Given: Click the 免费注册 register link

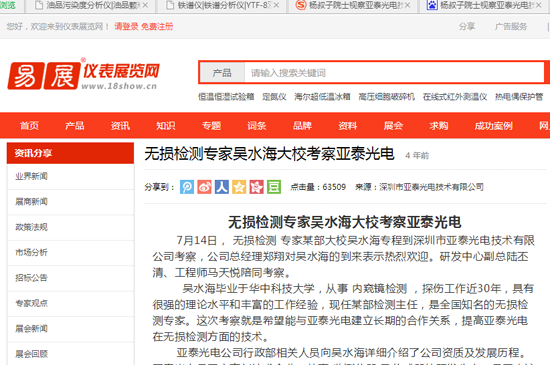Looking at the screenshot, I should [x=157, y=26].
